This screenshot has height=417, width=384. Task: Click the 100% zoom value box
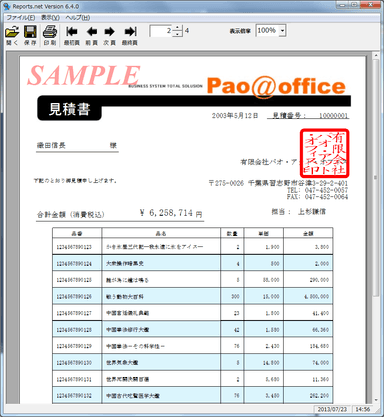[268, 31]
